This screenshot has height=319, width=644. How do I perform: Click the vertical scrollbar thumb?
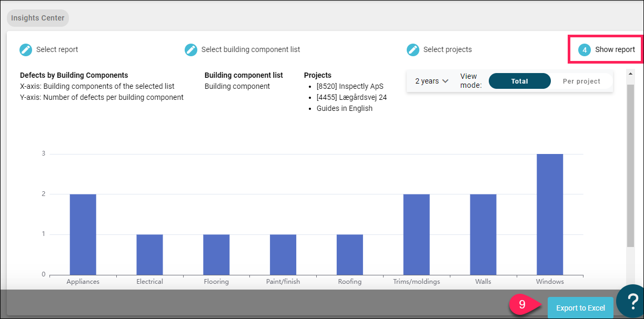coord(631,165)
